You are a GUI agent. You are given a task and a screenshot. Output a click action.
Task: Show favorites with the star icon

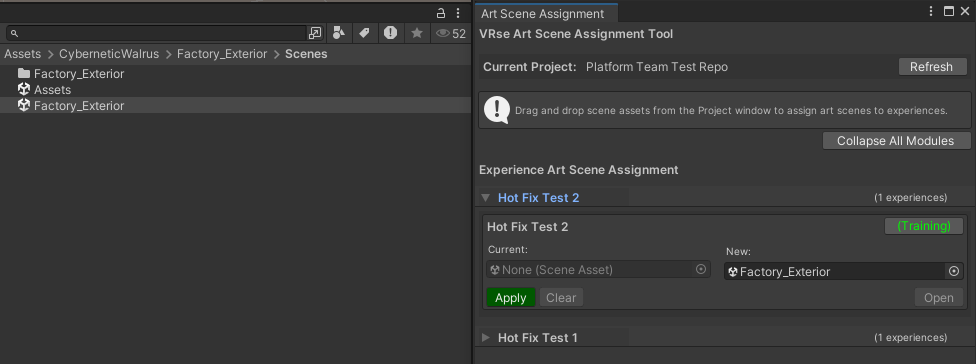[416, 34]
